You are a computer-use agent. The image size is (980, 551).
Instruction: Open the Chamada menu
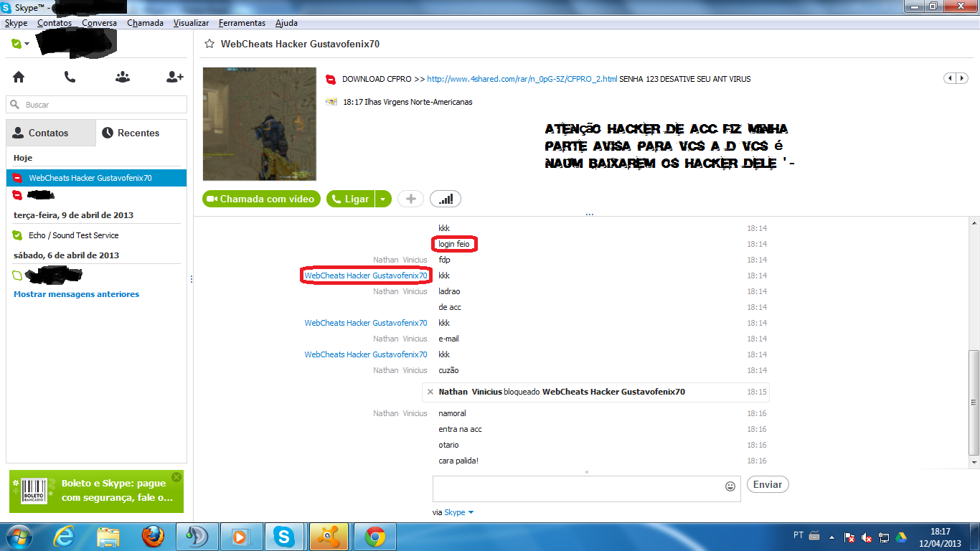tap(145, 23)
